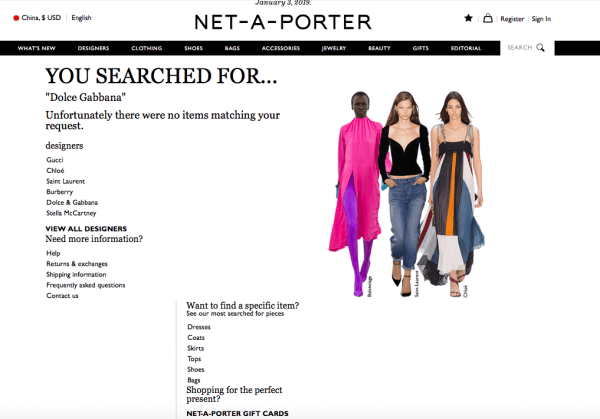Viewport: 600px width, 419px height.
Task: Open Returns & exchanges help link
Action: coord(77,264)
